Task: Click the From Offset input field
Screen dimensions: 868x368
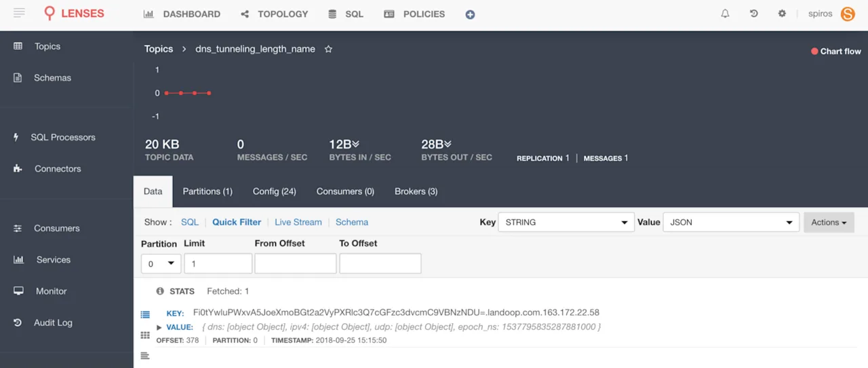Action: pyautogui.click(x=296, y=263)
